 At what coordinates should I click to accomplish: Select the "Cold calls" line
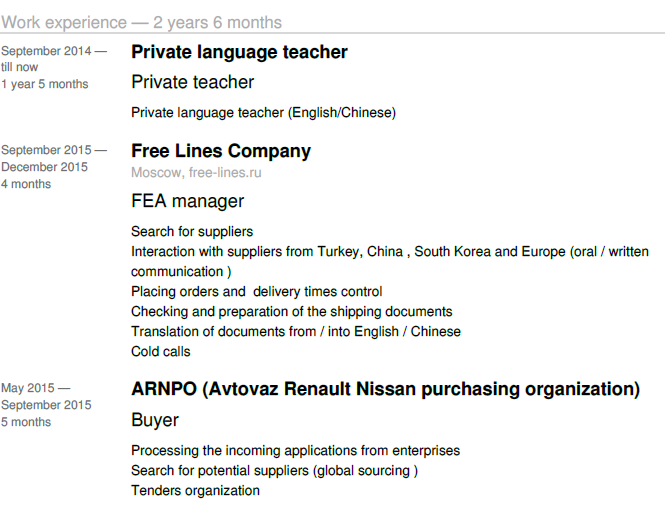tap(160, 351)
